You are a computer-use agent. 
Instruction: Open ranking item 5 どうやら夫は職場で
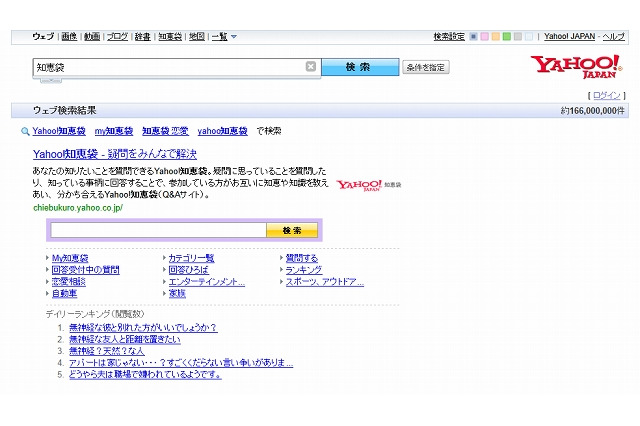pyautogui.click(x=145, y=375)
